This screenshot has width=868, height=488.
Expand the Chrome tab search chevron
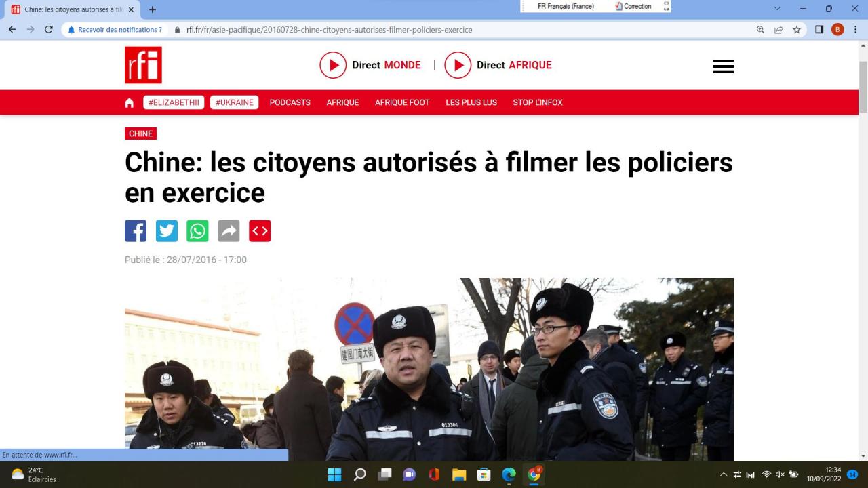pyautogui.click(x=778, y=9)
